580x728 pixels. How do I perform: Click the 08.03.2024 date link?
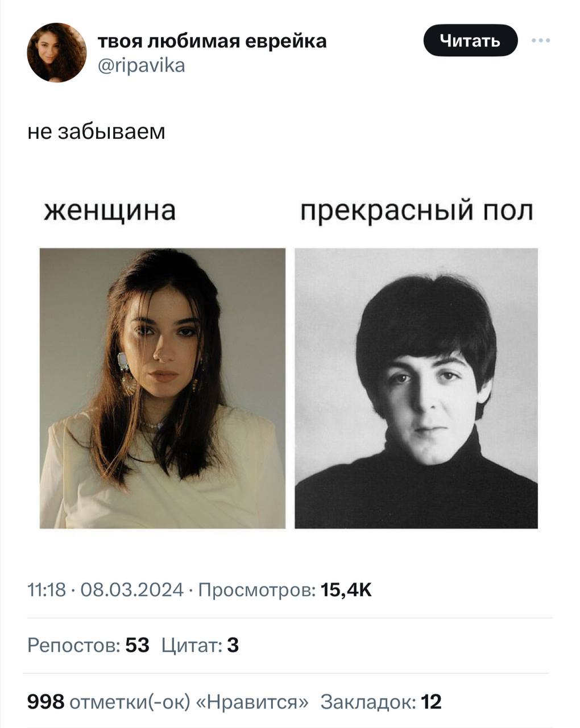(x=132, y=590)
